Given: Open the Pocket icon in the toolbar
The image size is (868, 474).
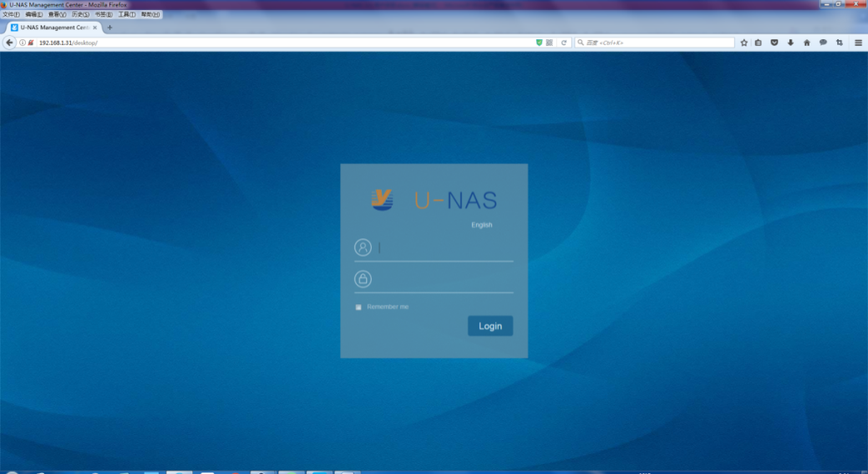Looking at the screenshot, I should point(774,43).
